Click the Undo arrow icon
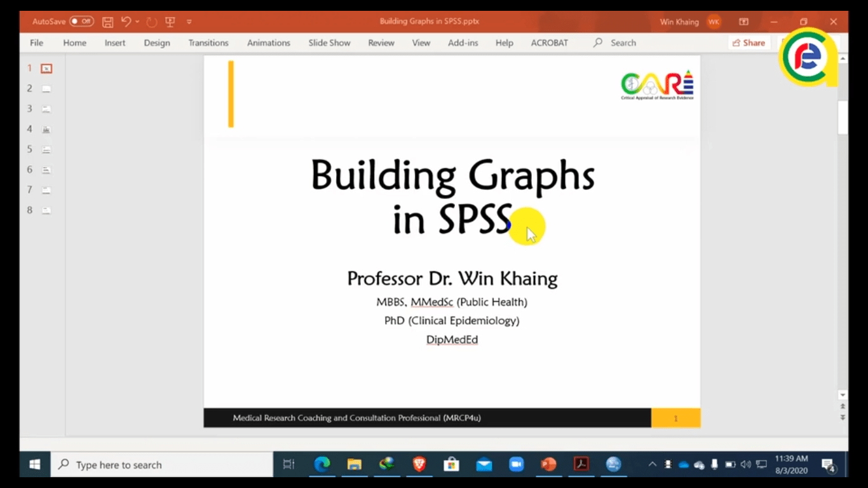 (126, 22)
